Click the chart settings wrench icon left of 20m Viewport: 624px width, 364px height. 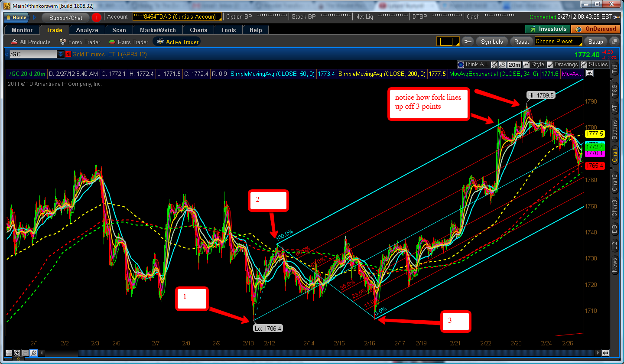click(x=502, y=65)
